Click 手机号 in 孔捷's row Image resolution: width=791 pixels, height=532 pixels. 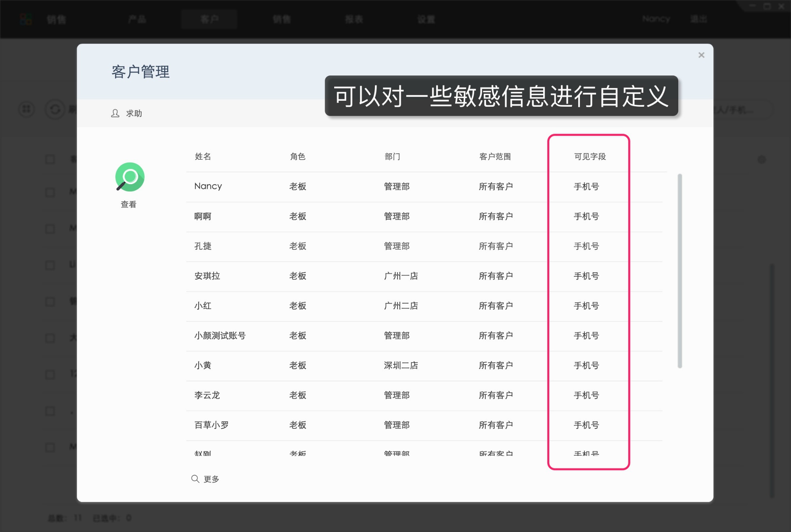(x=587, y=246)
